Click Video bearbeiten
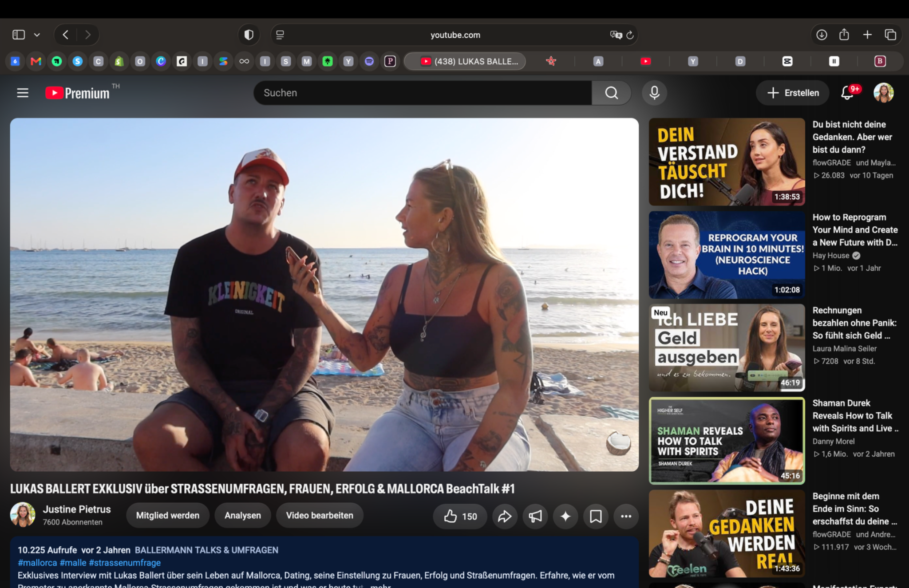909x588 pixels. tap(320, 515)
